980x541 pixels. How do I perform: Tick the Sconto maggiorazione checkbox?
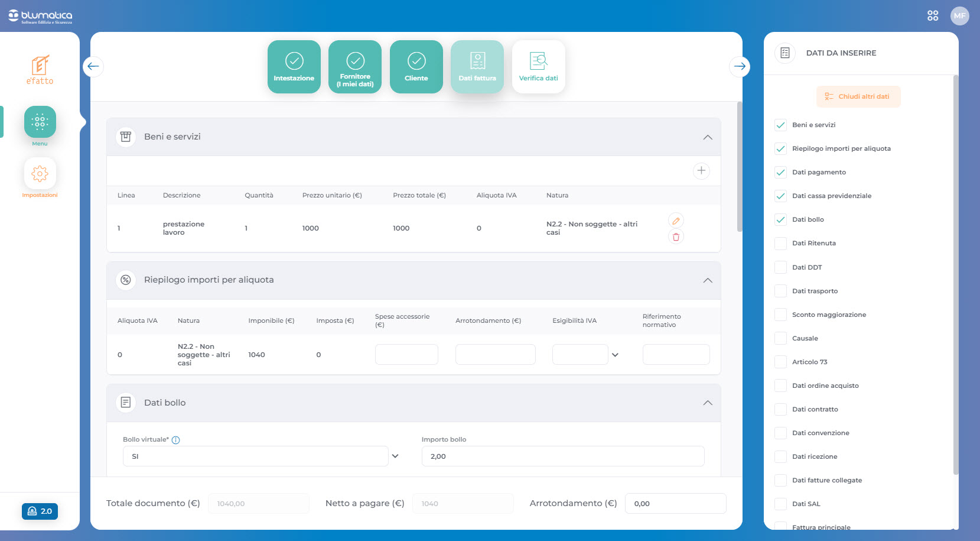pyautogui.click(x=780, y=315)
